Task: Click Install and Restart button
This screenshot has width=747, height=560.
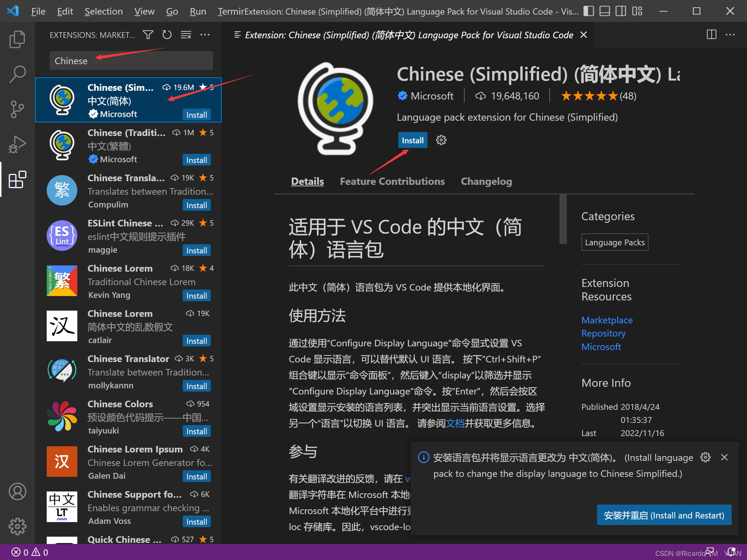Action: click(x=664, y=515)
